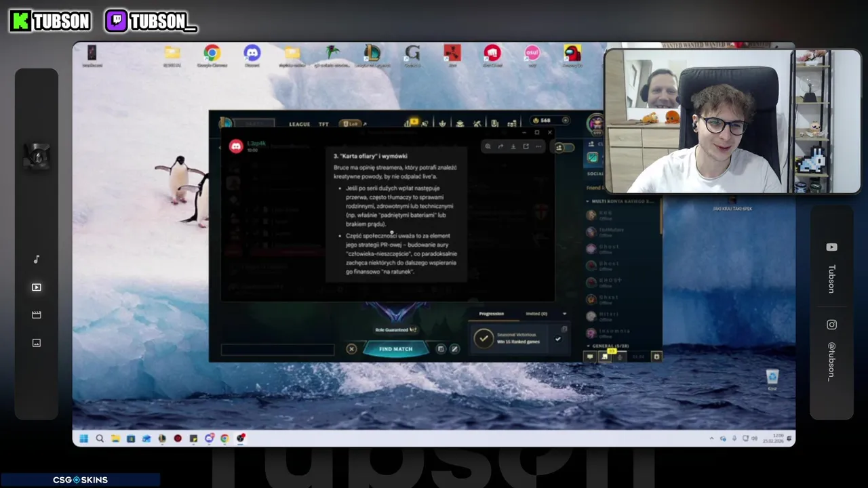Click the FIND MATCH button
The height and width of the screenshot is (488, 868).
pos(396,349)
